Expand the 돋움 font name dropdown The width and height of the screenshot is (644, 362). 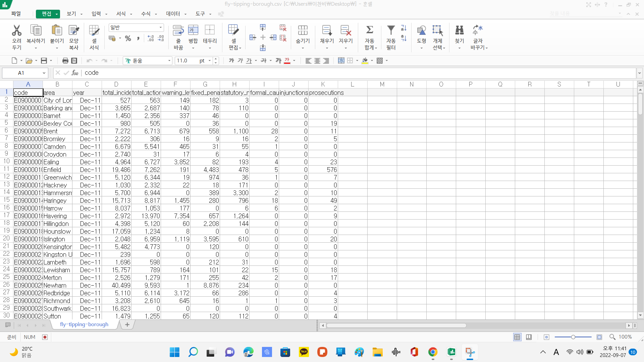click(169, 61)
